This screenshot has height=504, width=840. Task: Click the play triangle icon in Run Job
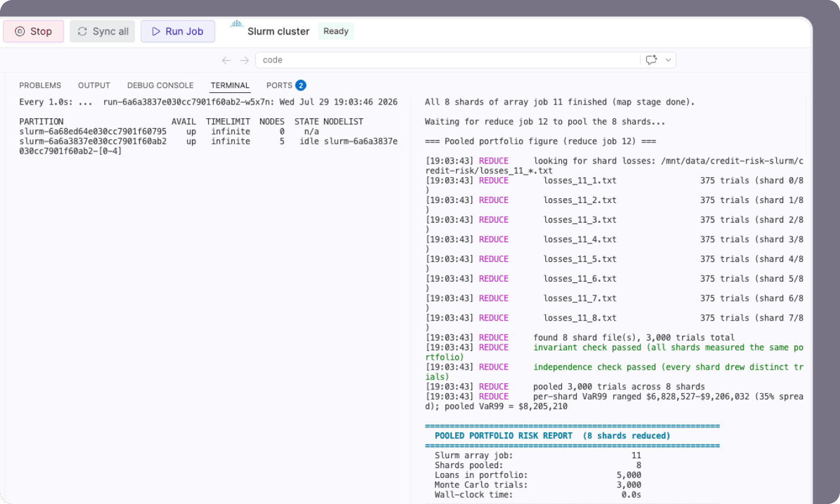(156, 32)
